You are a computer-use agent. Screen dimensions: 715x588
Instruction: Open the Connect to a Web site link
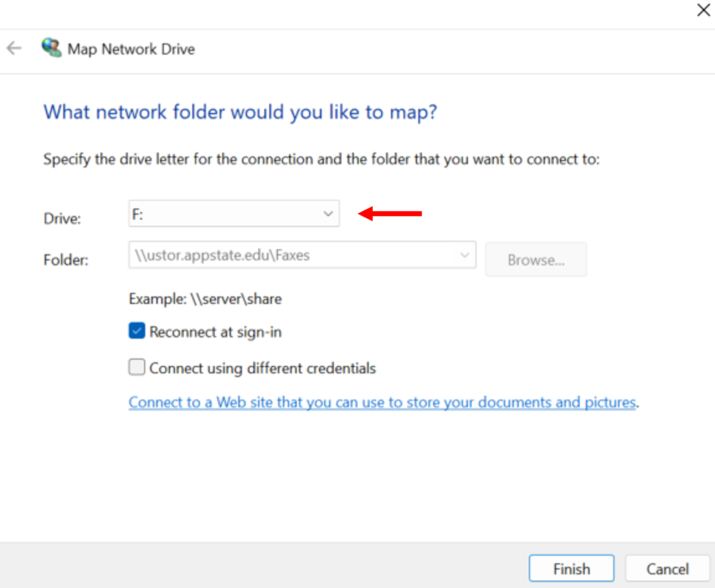382,402
